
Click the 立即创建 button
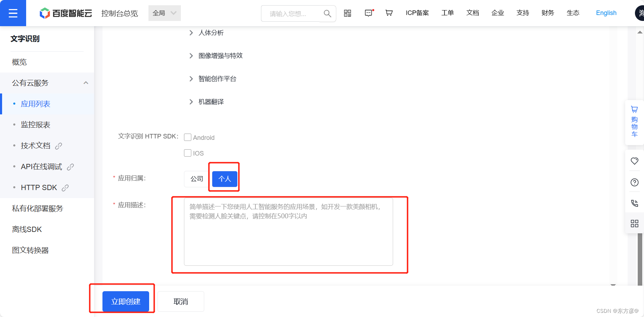125,301
